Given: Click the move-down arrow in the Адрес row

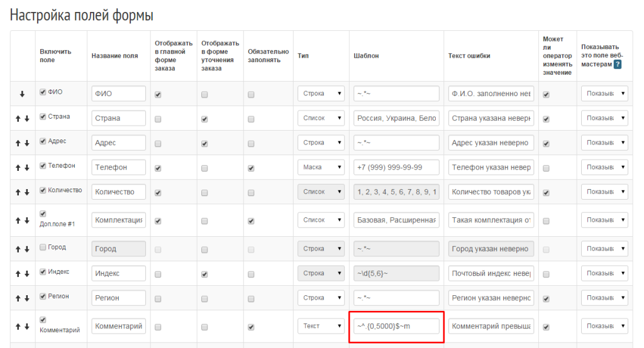Looking at the screenshot, I should coord(26,143).
